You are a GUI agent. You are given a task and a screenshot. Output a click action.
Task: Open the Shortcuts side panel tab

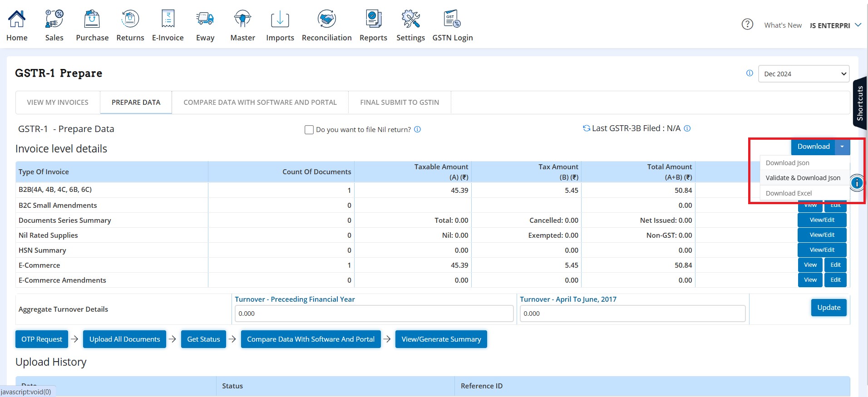(x=860, y=103)
